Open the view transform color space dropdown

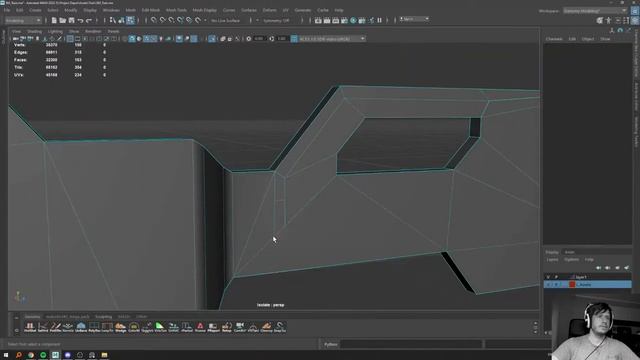[x=331, y=39]
